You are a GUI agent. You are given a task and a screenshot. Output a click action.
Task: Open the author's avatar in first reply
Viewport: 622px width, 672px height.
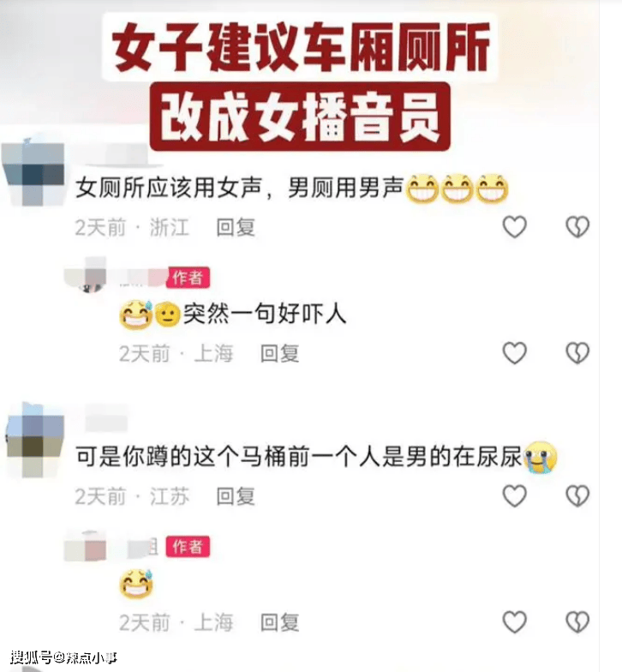86,274
